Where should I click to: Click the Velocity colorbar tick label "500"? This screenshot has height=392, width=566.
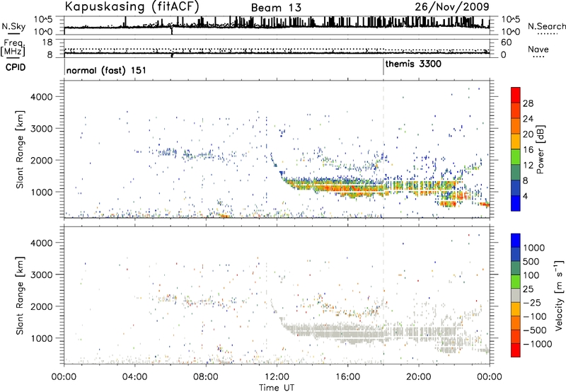click(531, 261)
